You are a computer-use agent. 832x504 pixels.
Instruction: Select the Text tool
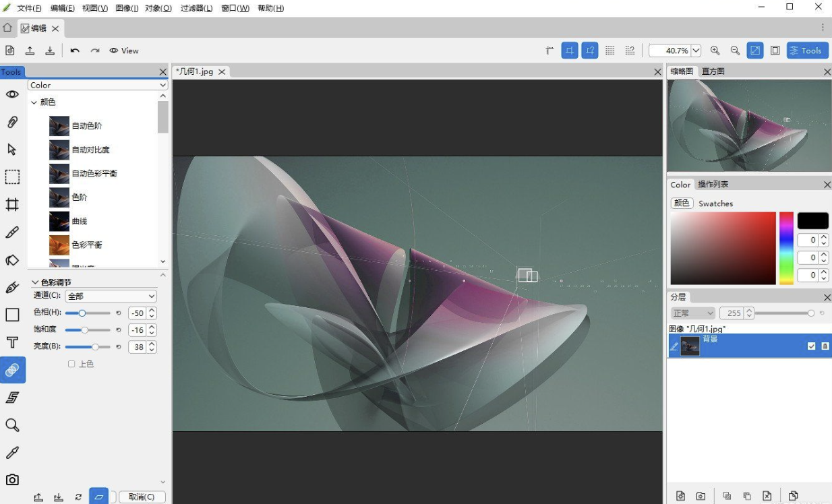[12, 342]
